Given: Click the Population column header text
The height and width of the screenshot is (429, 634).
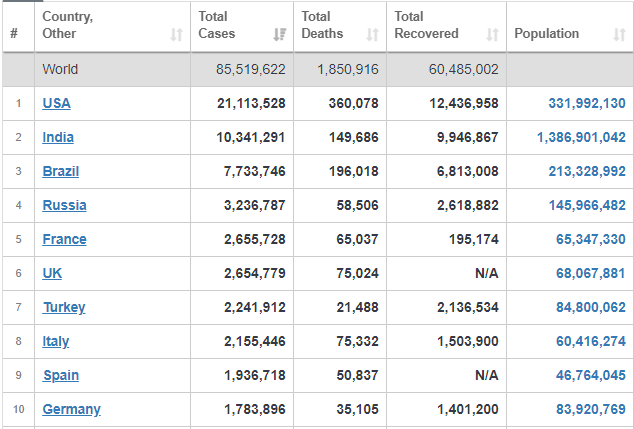Looking at the screenshot, I should (546, 34).
